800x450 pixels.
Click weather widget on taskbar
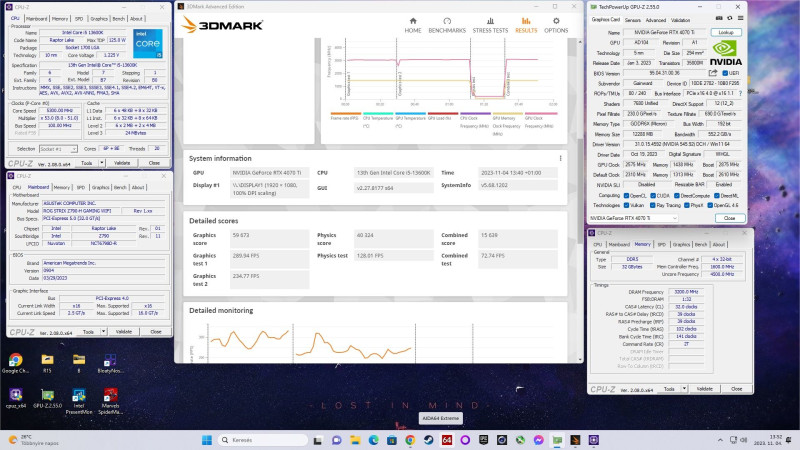click(33, 440)
